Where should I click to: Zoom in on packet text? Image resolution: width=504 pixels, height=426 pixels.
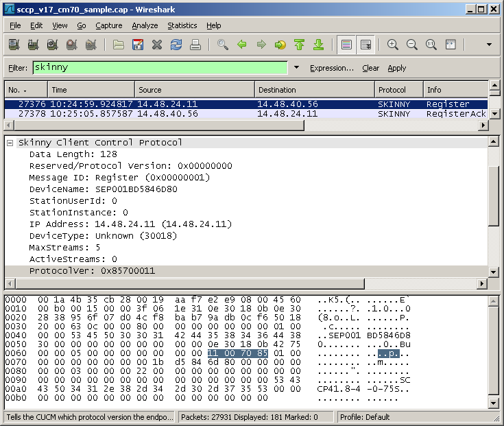pyautogui.click(x=392, y=45)
